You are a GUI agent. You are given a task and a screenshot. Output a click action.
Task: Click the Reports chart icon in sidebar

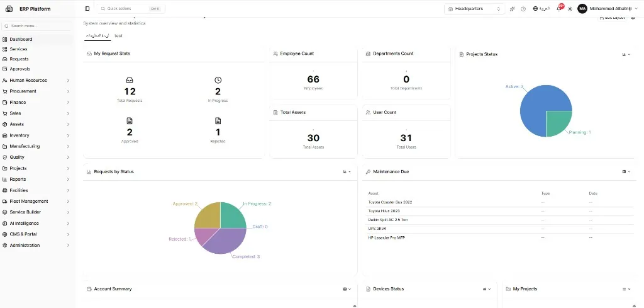5,180
